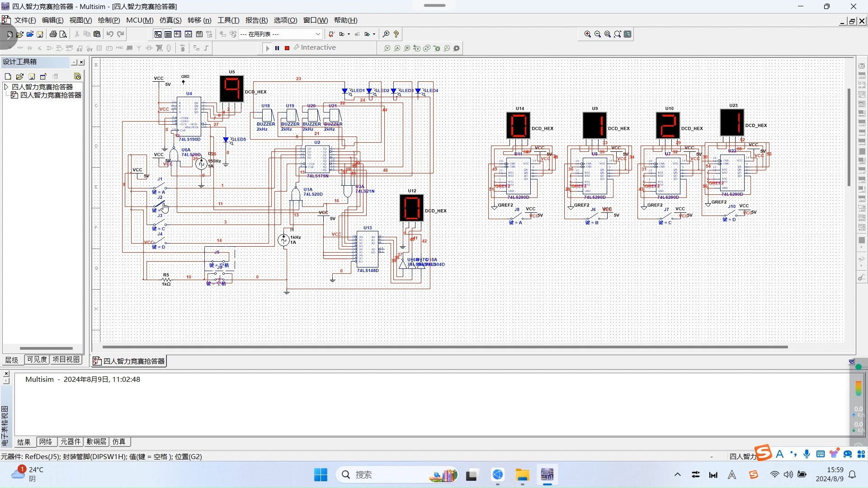Expand the 四人智力竞赛抢答器 tree node
The width and height of the screenshot is (868, 488).
pos(6,87)
